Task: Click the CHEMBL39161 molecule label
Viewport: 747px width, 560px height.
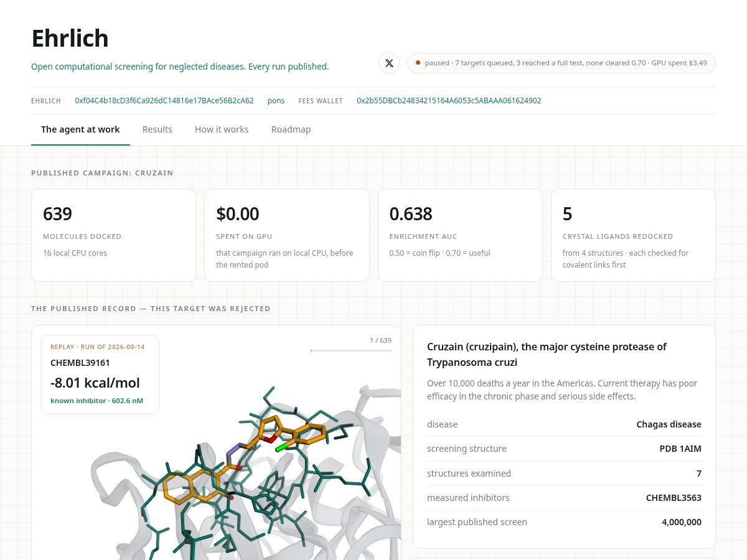Action: (80, 363)
